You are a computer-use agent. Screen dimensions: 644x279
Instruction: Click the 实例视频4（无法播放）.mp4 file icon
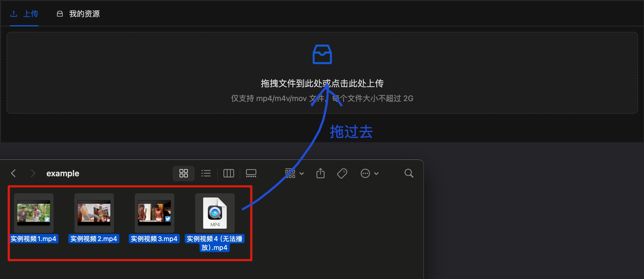215,213
